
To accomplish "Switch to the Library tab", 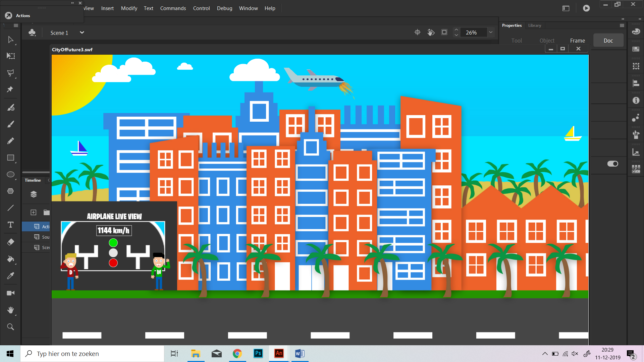I will 534,25.
